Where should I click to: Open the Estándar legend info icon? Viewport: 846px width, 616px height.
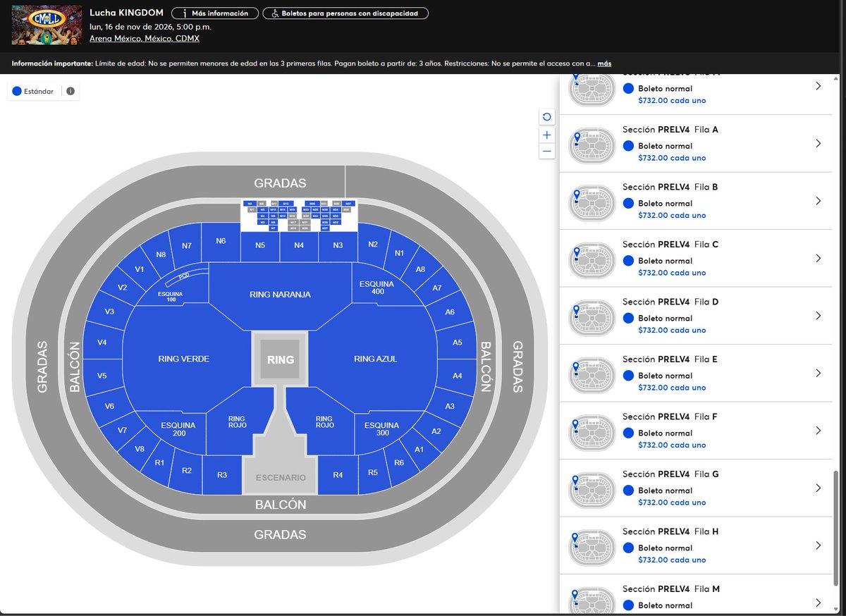pos(70,91)
